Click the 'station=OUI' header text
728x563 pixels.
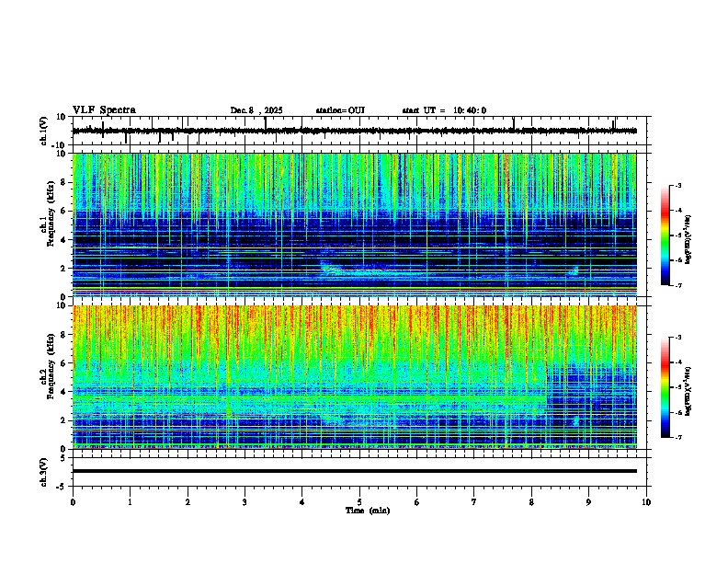click(x=340, y=110)
